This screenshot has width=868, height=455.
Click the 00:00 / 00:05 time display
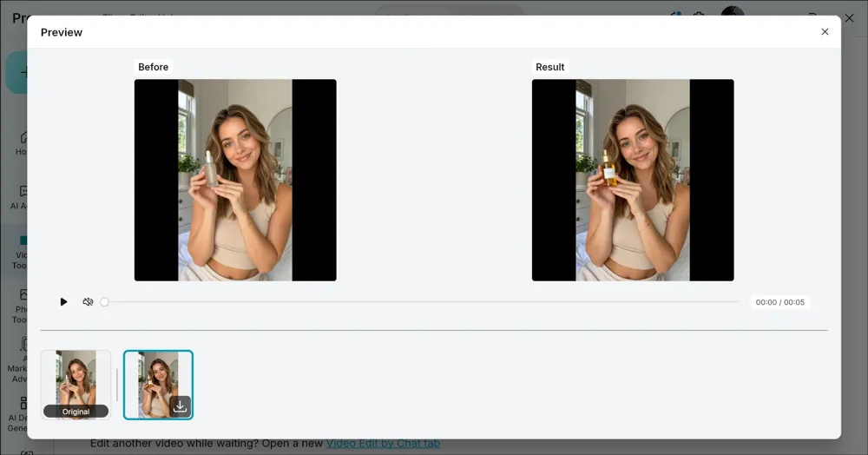point(780,302)
